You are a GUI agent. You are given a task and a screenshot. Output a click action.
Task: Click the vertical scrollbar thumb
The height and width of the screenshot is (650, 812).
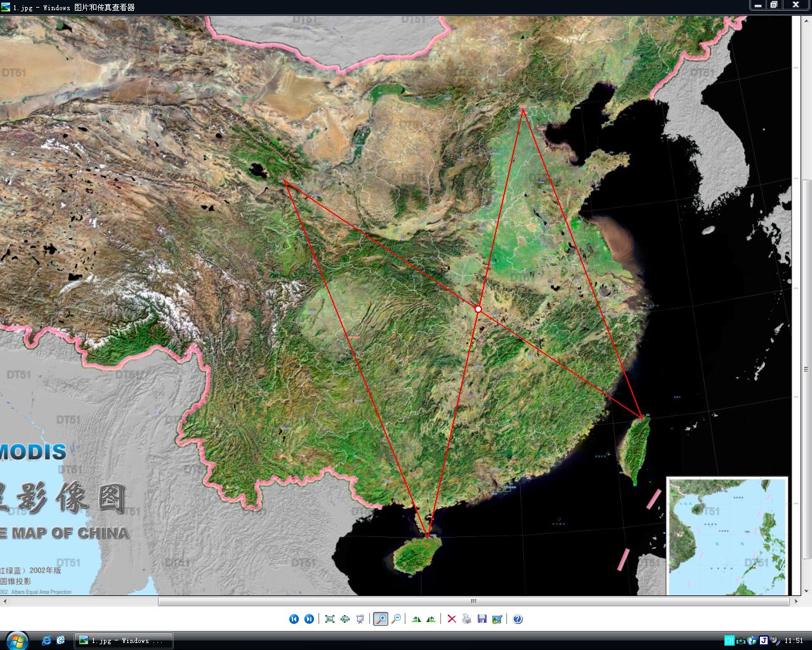pos(806,369)
